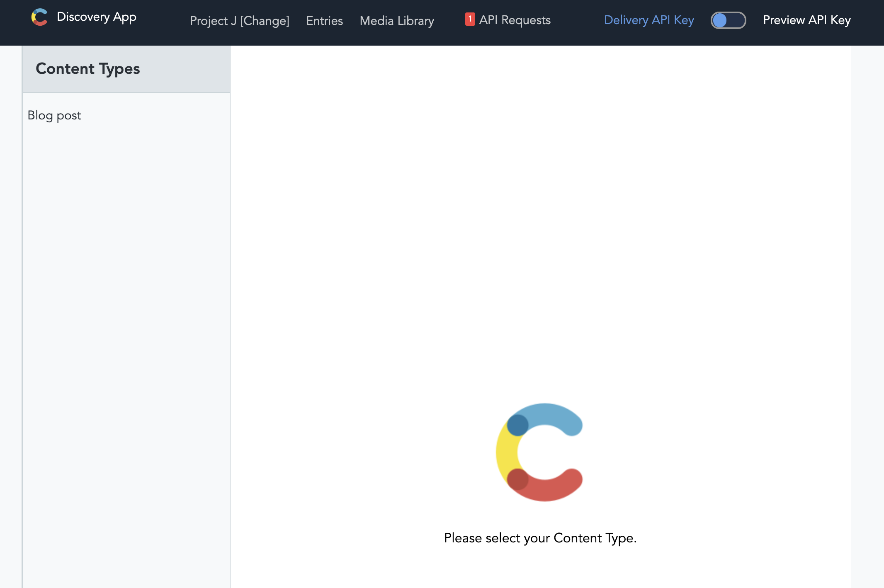Click the red API Requests count badge
884x588 pixels.
click(470, 19)
